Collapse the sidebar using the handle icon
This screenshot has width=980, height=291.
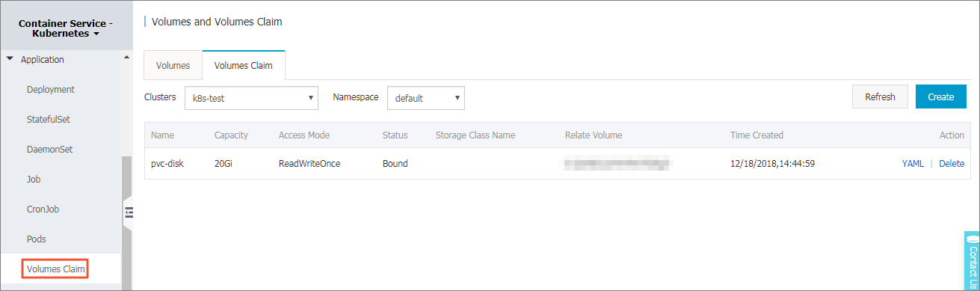tap(129, 213)
